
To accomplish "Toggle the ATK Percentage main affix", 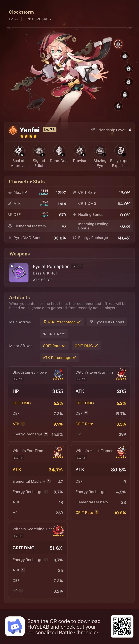I will point(62,322).
